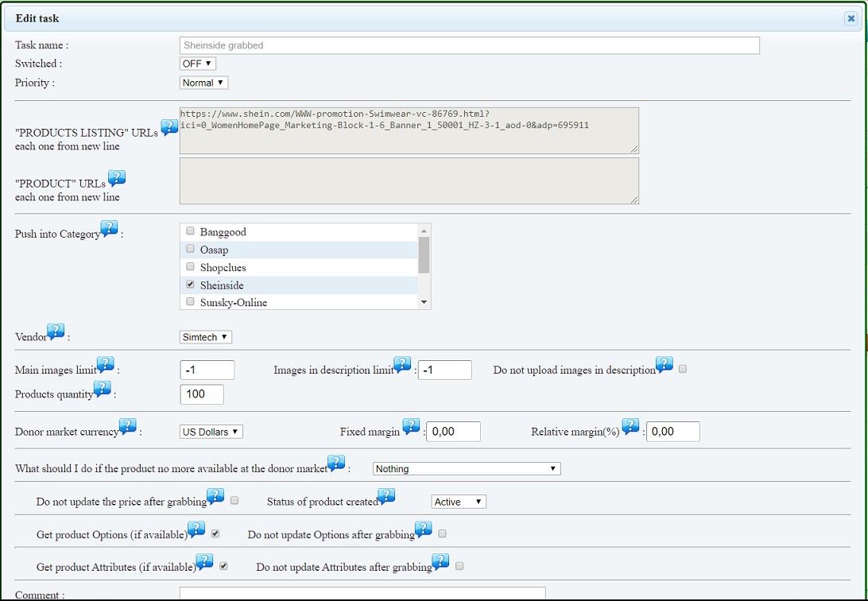The width and height of the screenshot is (868, 601).
Task: Show help for Do not update Options
Action: pos(424,529)
